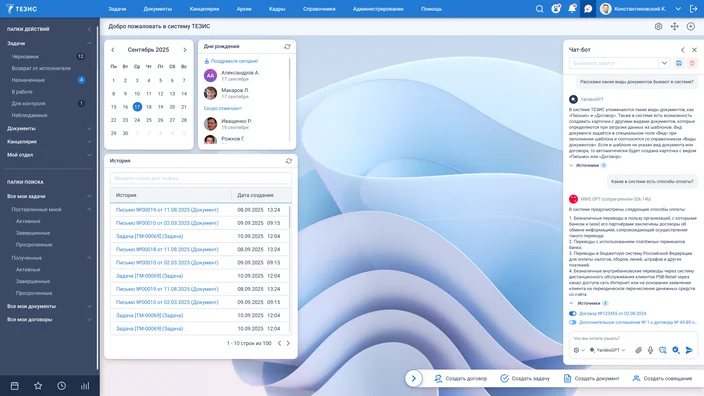Viewport: 704px width, 396px height.
Task: Save the chat-bot dialog
Action: (679, 63)
